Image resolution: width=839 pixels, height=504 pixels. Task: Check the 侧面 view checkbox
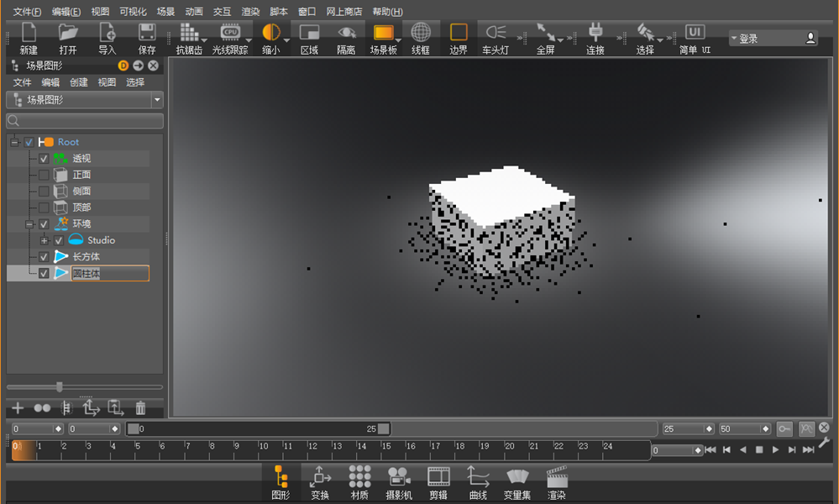[x=44, y=192]
